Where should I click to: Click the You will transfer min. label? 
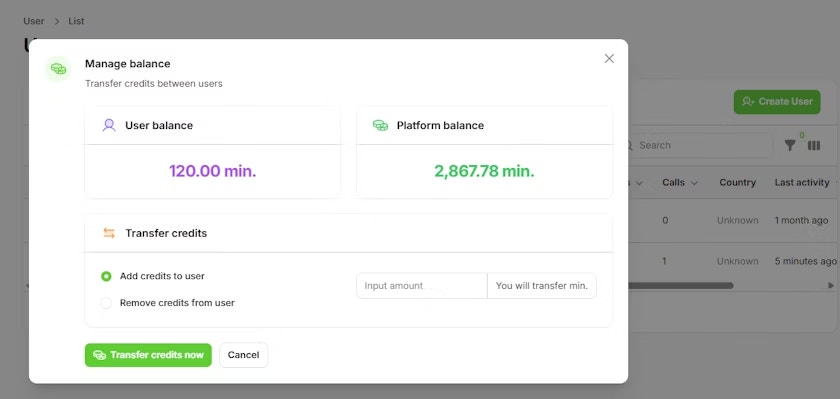542,286
